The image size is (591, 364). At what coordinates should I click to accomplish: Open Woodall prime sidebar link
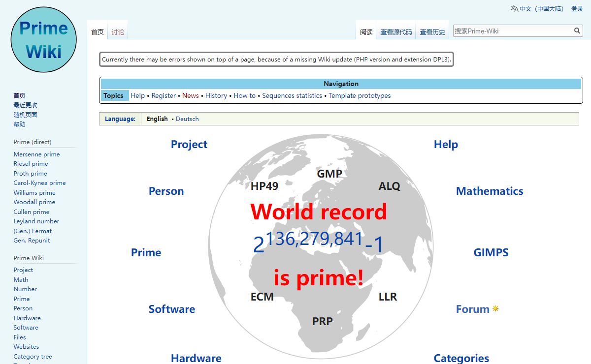[34, 202]
